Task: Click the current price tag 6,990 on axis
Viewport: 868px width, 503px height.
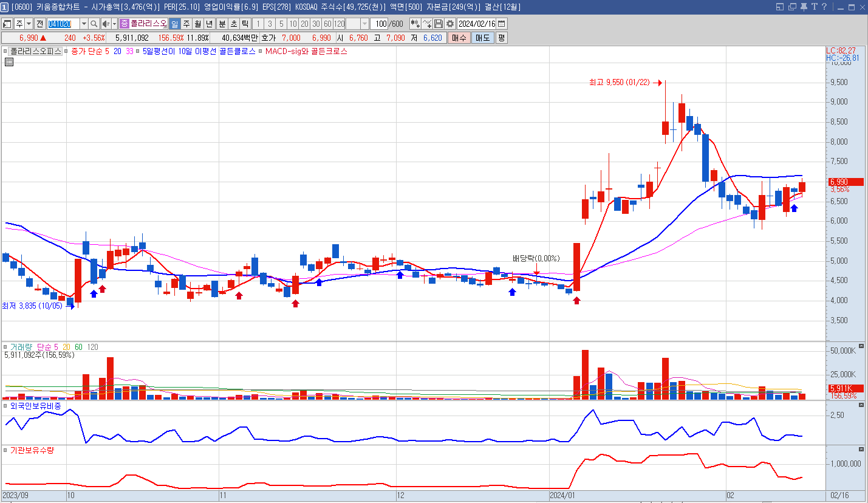Action: tap(846, 182)
